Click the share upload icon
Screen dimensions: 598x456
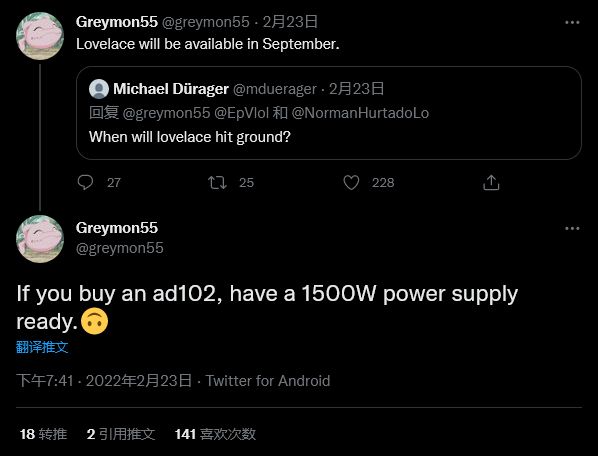[x=491, y=183]
